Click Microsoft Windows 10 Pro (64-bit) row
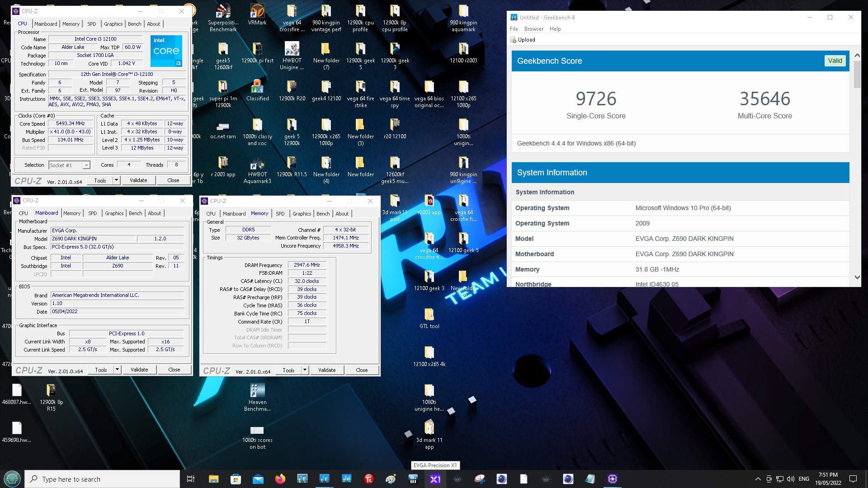This screenshot has width=868, height=488. click(680, 208)
